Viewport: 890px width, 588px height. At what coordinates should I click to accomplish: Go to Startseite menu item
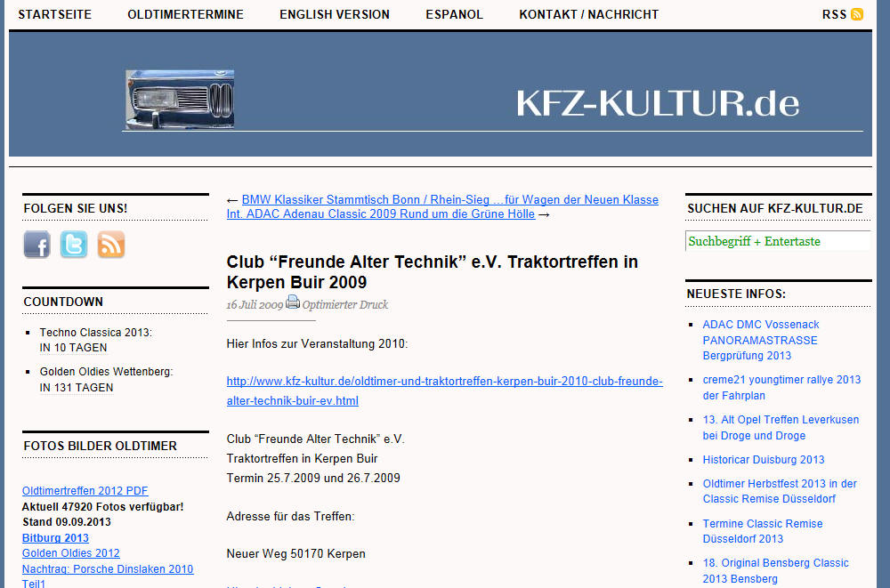[54, 15]
